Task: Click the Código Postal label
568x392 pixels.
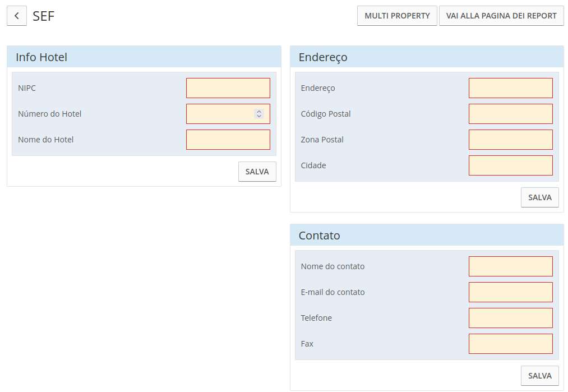Action: point(326,114)
